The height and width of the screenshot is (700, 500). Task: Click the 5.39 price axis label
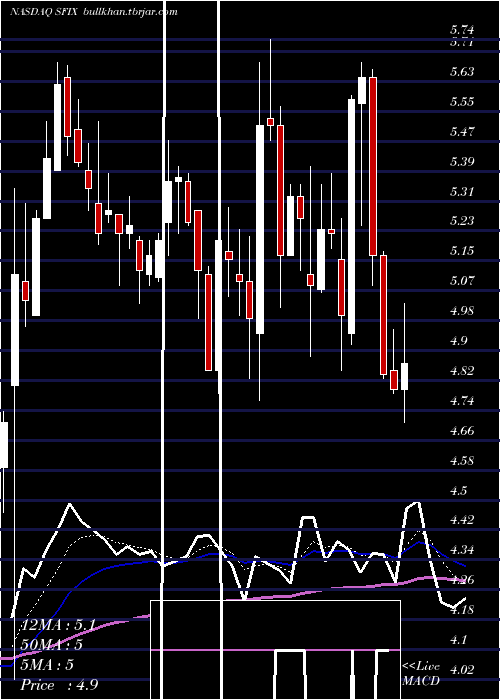click(x=462, y=161)
